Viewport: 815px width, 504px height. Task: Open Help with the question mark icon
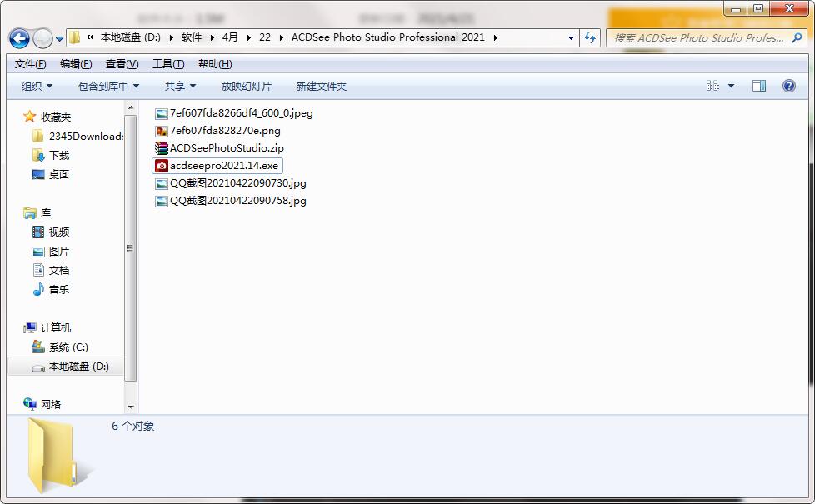[788, 86]
